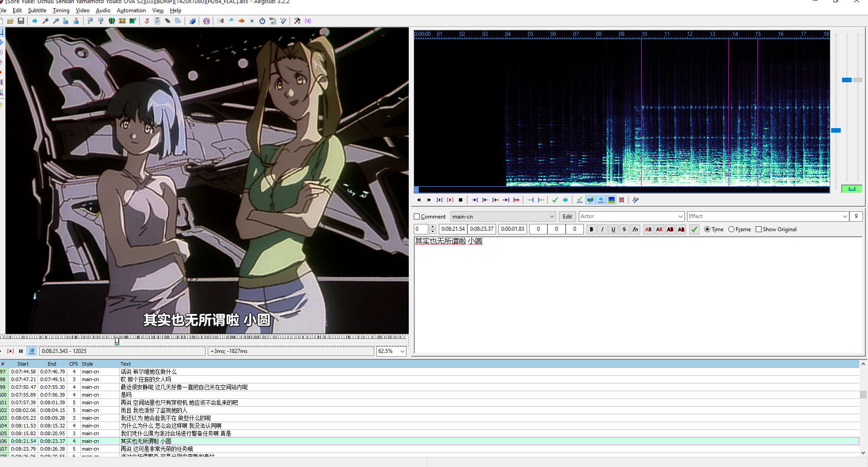Viewport: 868px width, 467px height.
Task: Save subtitles with the floppy disk icon
Action: click(21, 21)
